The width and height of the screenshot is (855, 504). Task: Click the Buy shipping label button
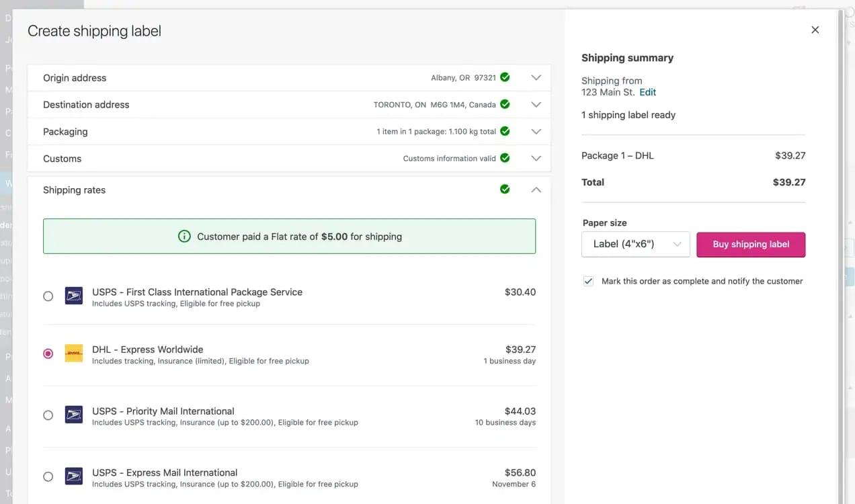[x=751, y=245]
